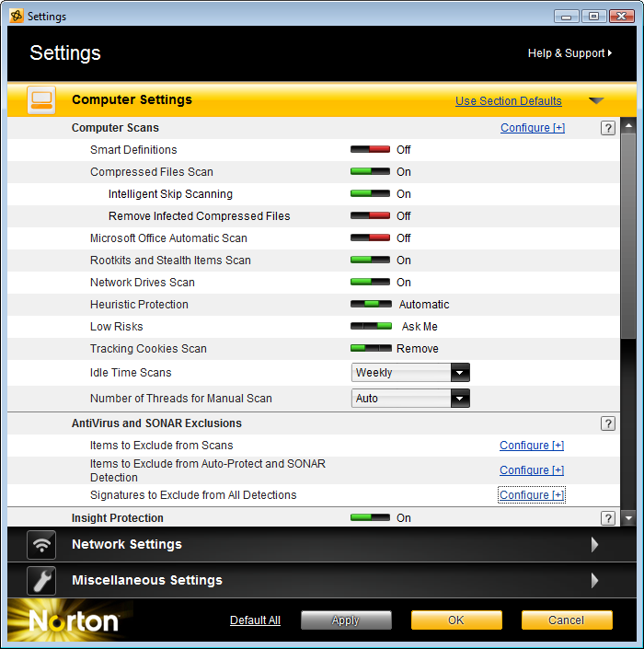Click the 'Smart Definitions' label

point(133,150)
